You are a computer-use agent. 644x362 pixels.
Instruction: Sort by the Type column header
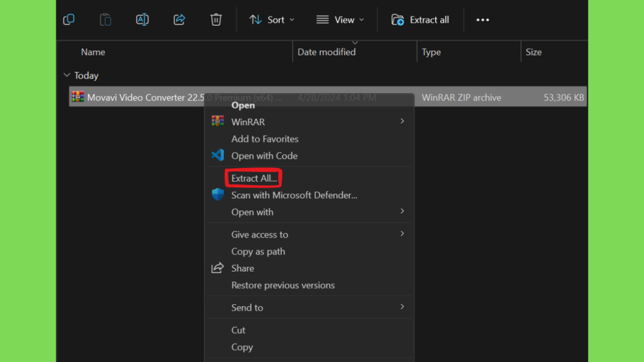point(431,52)
